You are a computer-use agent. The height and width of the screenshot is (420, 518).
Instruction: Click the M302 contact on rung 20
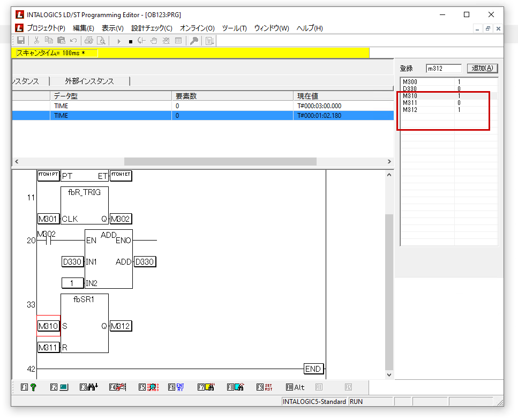click(47, 241)
